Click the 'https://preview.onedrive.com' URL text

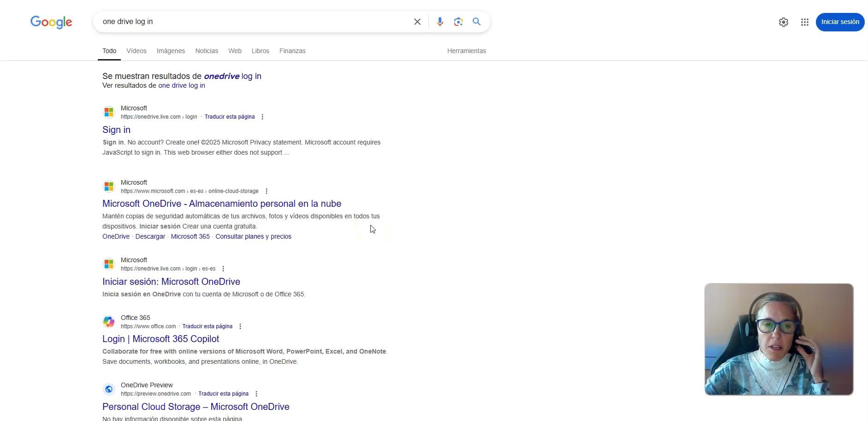click(156, 394)
